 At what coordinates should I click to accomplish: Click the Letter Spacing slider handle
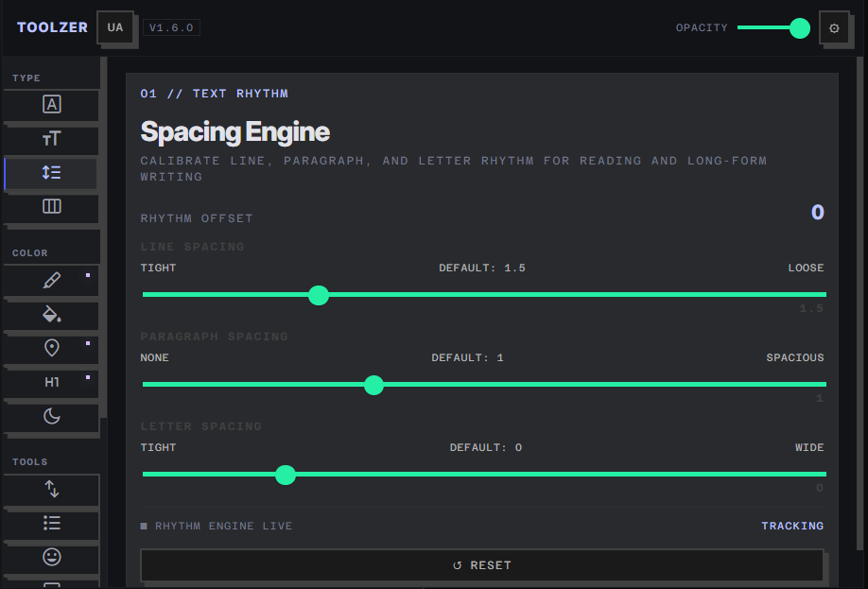pyautogui.click(x=286, y=475)
